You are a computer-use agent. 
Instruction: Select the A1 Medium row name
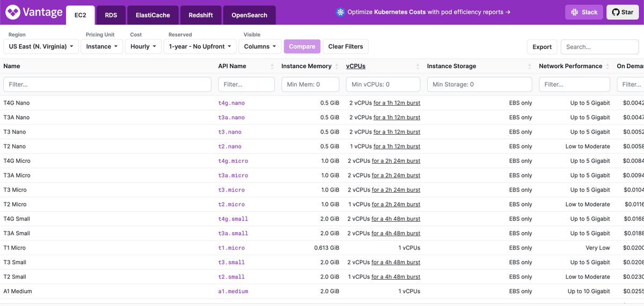pos(18,292)
